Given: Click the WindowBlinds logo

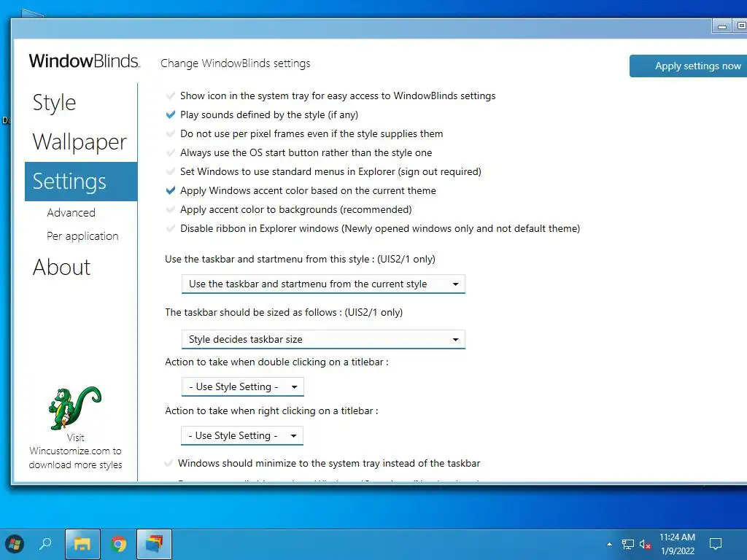Looking at the screenshot, I should point(85,61).
